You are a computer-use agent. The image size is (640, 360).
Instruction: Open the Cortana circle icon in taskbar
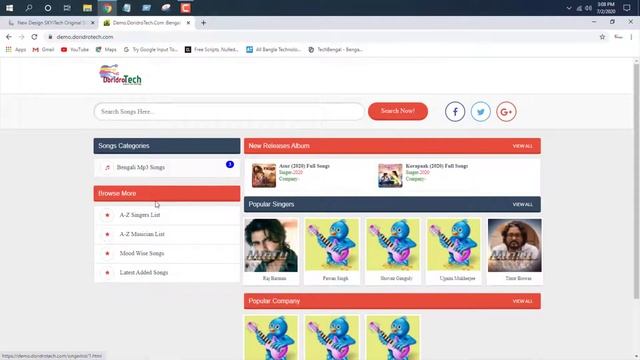[x=48, y=8]
